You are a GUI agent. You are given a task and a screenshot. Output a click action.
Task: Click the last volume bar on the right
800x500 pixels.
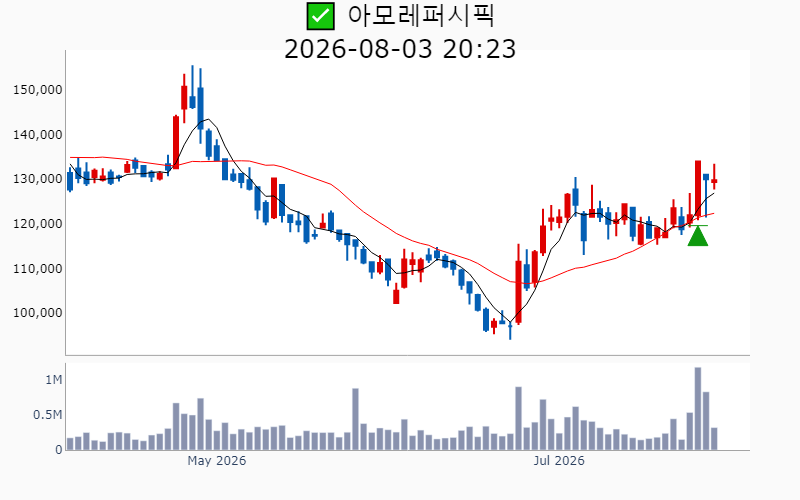714,439
